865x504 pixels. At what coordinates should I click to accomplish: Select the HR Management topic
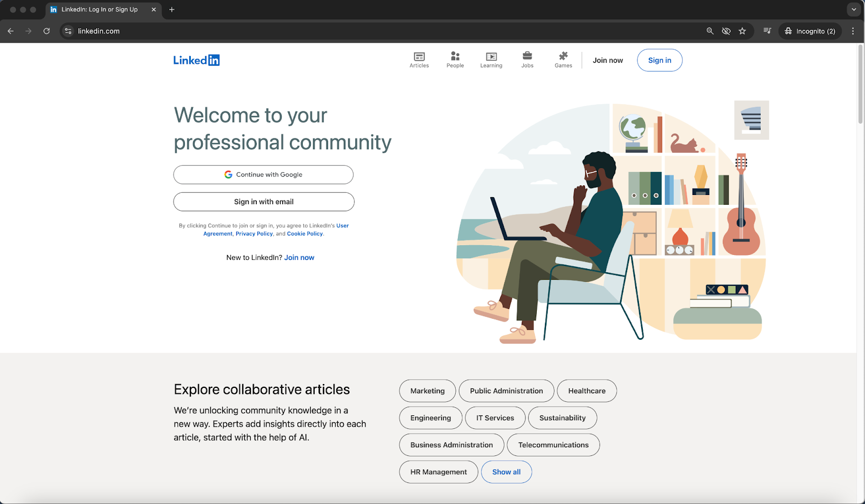click(438, 472)
